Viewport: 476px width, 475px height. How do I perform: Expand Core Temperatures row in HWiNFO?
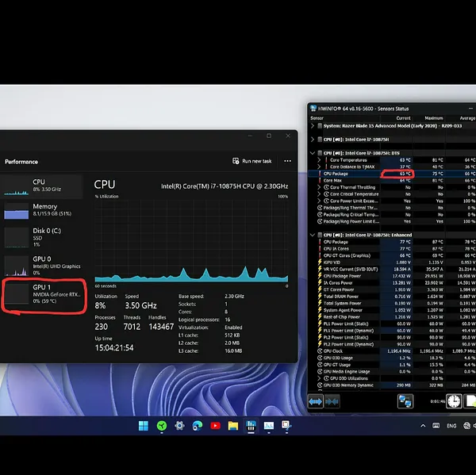[x=319, y=160]
